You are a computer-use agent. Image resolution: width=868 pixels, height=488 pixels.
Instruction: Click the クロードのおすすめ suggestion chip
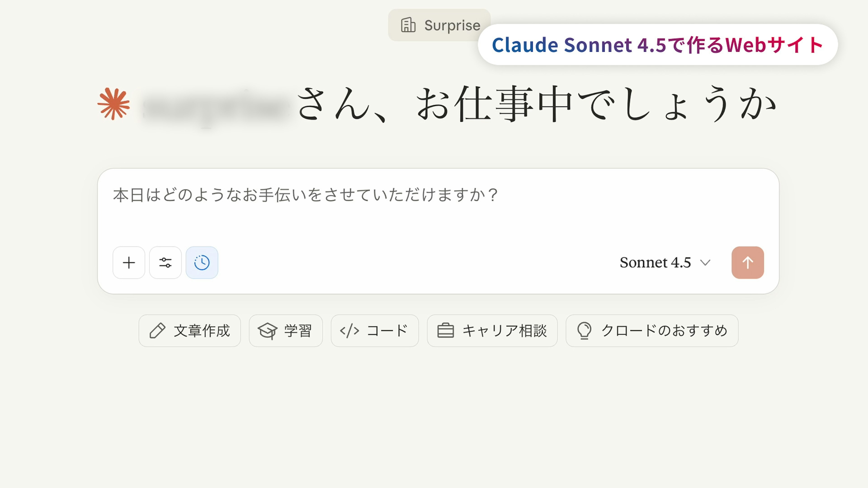tap(652, 331)
